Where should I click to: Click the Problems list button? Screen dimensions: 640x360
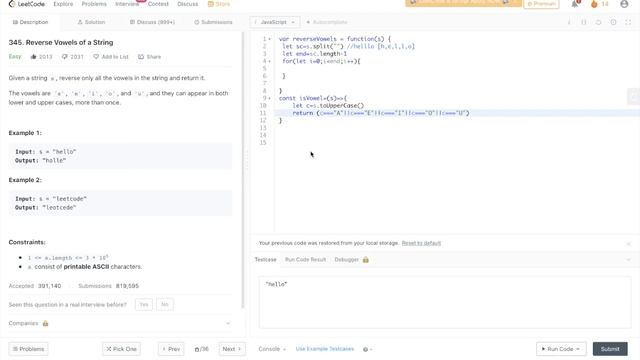click(x=28, y=349)
